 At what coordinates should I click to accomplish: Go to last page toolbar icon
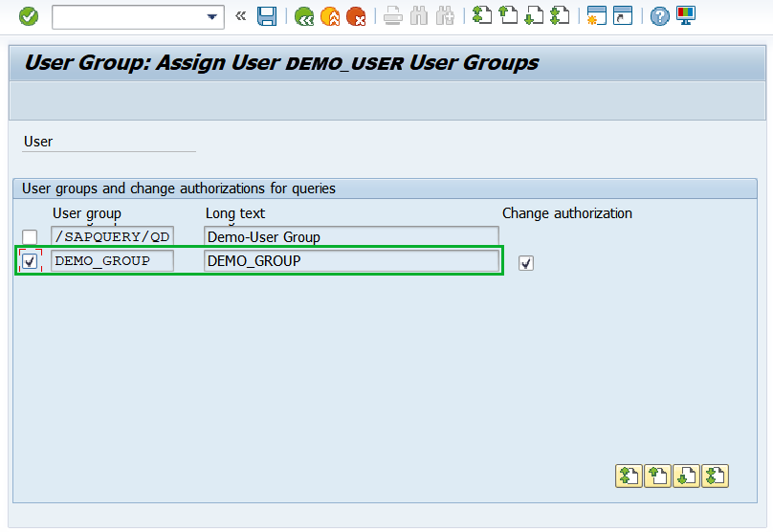[560, 15]
